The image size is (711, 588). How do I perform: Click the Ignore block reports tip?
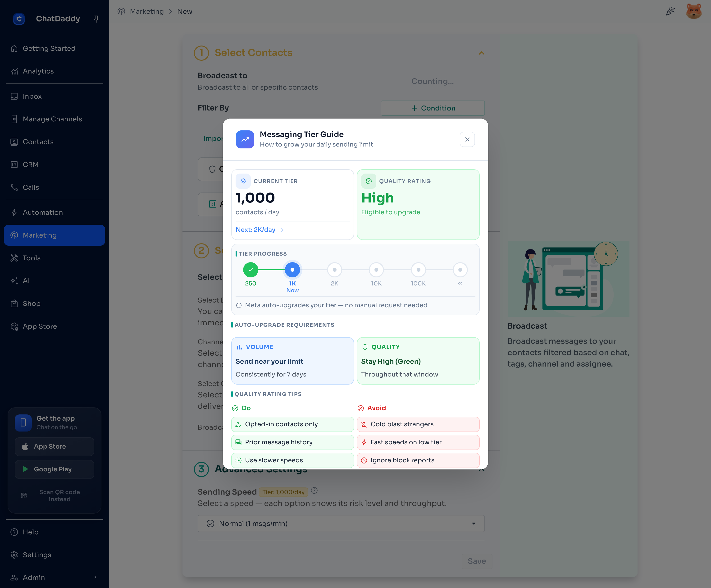(x=418, y=460)
